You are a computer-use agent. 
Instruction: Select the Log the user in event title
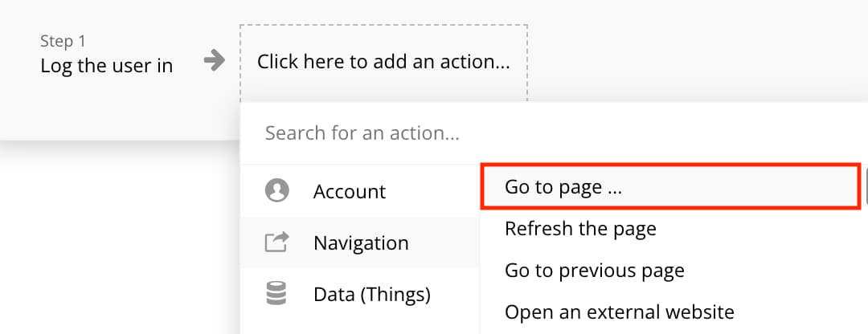107,66
